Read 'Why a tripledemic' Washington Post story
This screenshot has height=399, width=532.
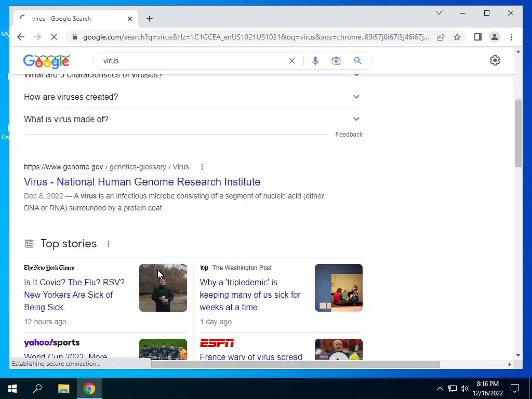[x=250, y=295]
